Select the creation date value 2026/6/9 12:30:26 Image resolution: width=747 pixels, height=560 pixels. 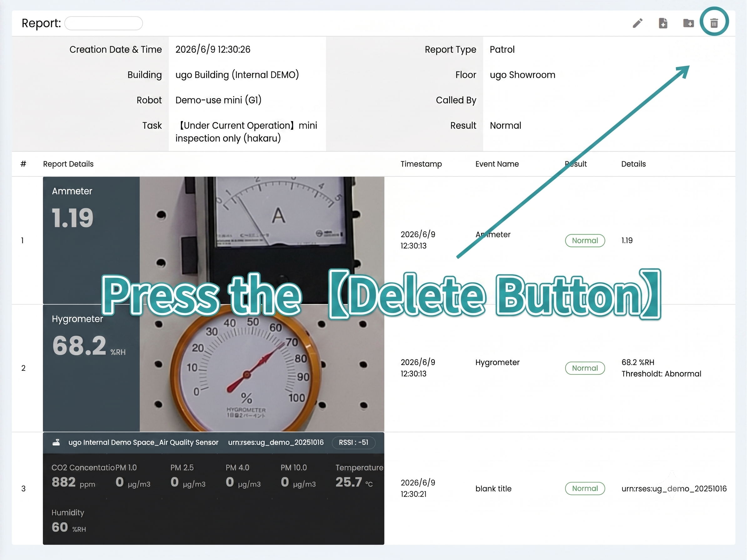tap(213, 49)
